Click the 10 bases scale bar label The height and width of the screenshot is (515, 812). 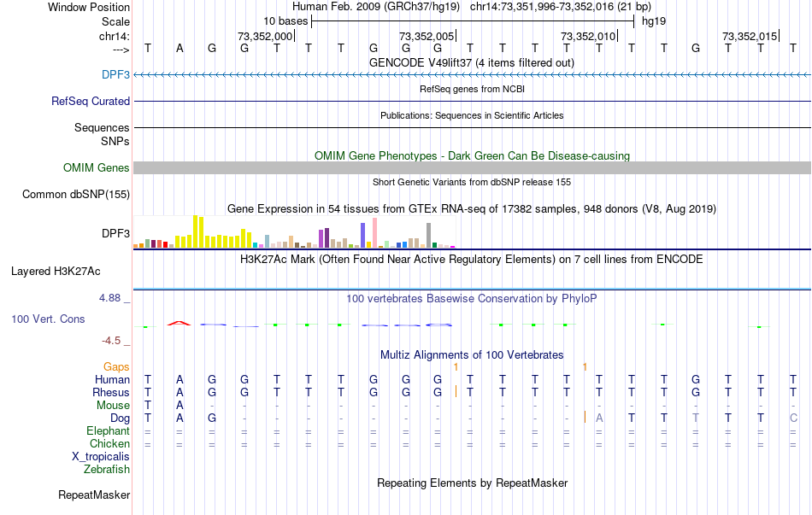[x=285, y=21]
